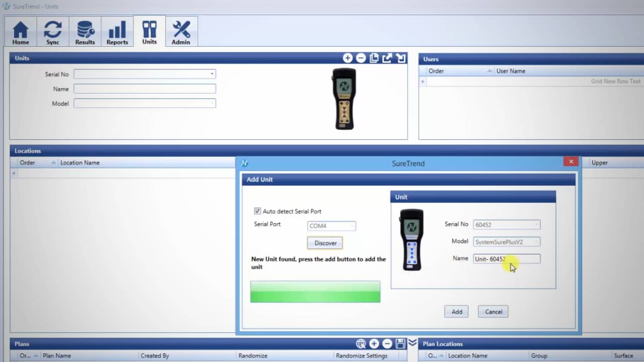Click the Cancel button
644x362 pixels.
(493, 312)
